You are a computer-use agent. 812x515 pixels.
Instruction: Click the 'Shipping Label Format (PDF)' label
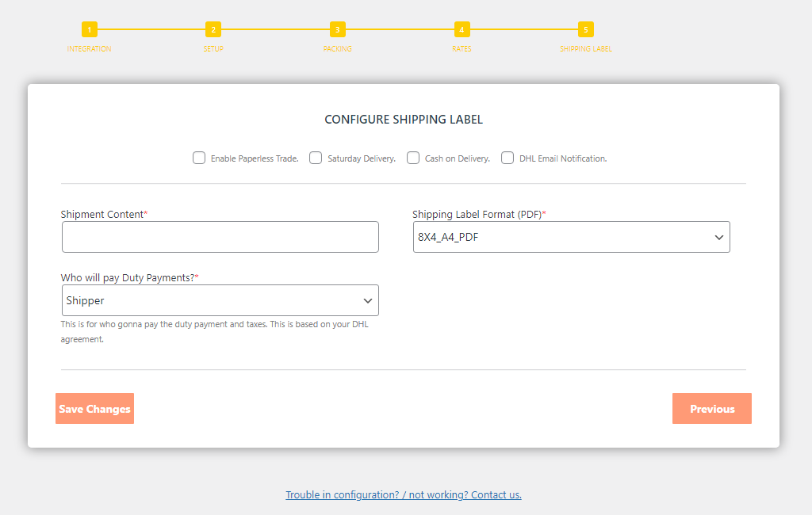pos(479,214)
